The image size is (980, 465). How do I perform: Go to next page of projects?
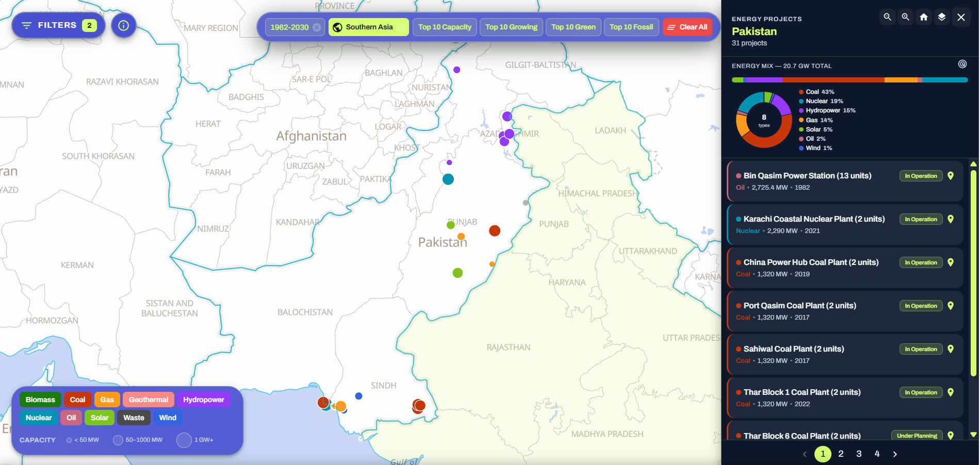[x=895, y=454]
